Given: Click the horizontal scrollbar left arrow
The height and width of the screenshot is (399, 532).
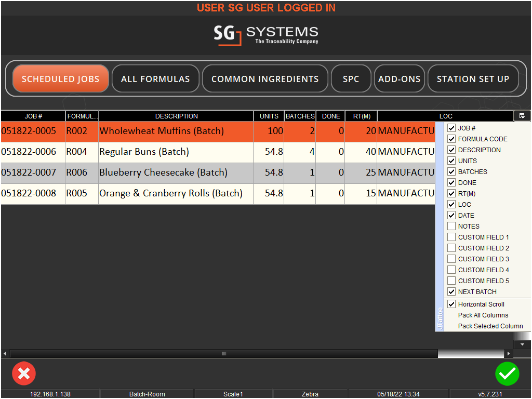Looking at the screenshot, I should coord(5,353).
